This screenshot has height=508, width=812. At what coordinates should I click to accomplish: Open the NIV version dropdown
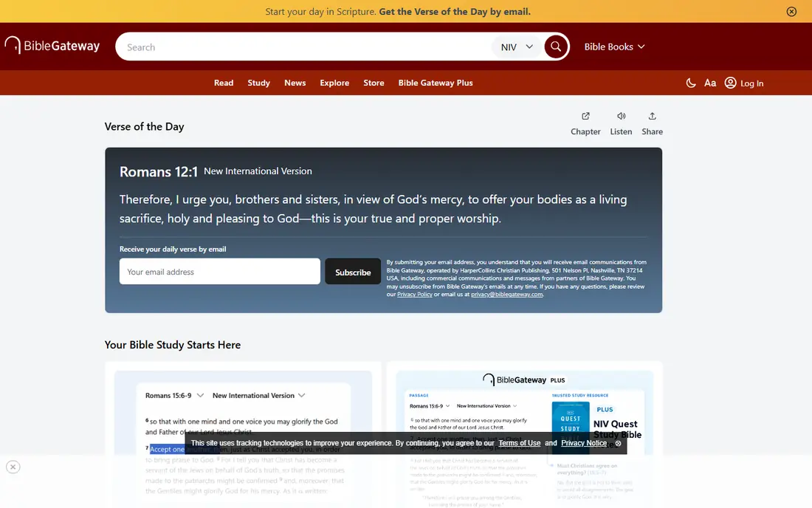pos(516,47)
